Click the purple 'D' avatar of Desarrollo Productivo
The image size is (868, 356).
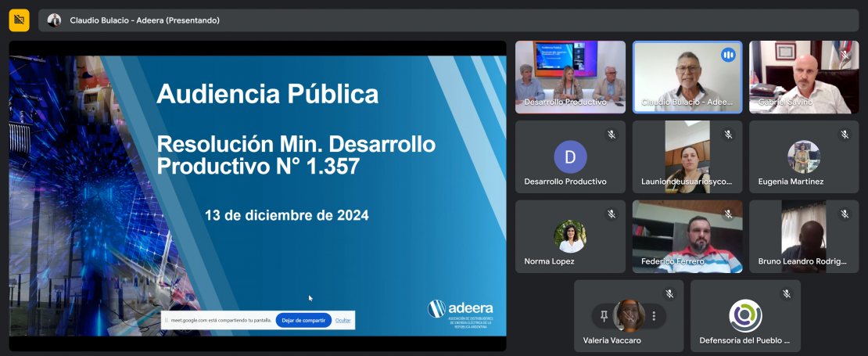click(x=570, y=156)
